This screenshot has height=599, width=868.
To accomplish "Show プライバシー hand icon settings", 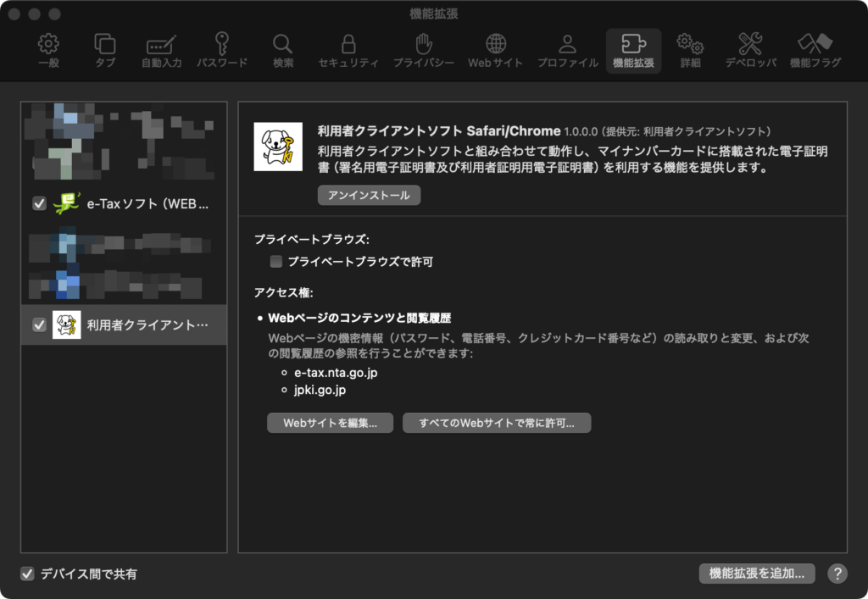I will (423, 51).
